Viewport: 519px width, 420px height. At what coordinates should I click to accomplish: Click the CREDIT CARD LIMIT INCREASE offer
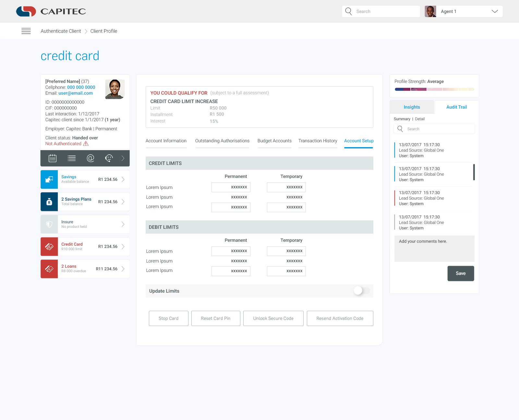184,101
